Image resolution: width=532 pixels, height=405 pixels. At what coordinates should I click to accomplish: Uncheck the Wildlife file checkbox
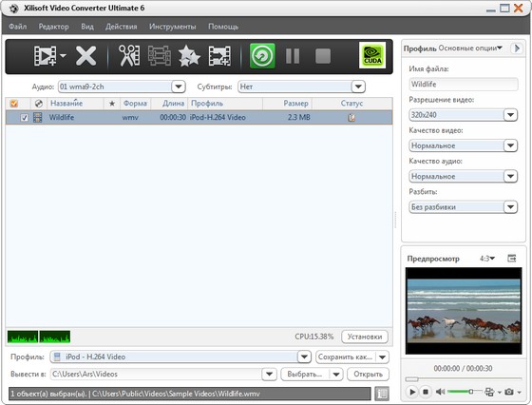point(24,118)
